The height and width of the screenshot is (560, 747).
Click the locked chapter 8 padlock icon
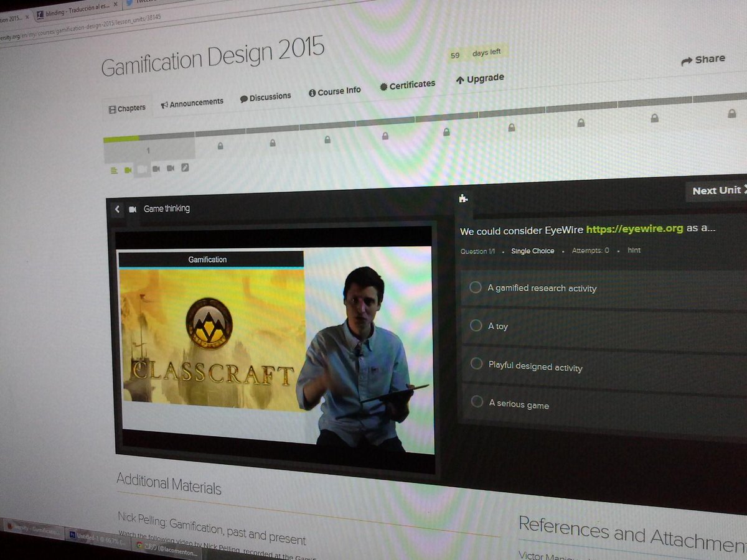click(x=581, y=123)
